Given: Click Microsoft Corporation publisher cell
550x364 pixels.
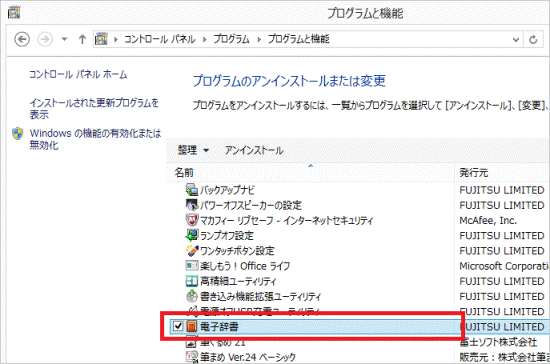Looking at the screenshot, I should coord(504,266).
